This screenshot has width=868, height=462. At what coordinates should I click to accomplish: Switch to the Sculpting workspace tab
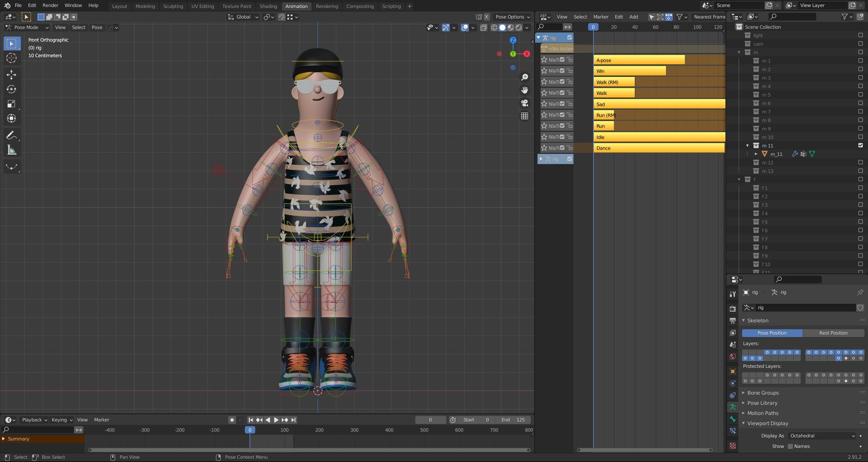coord(173,6)
